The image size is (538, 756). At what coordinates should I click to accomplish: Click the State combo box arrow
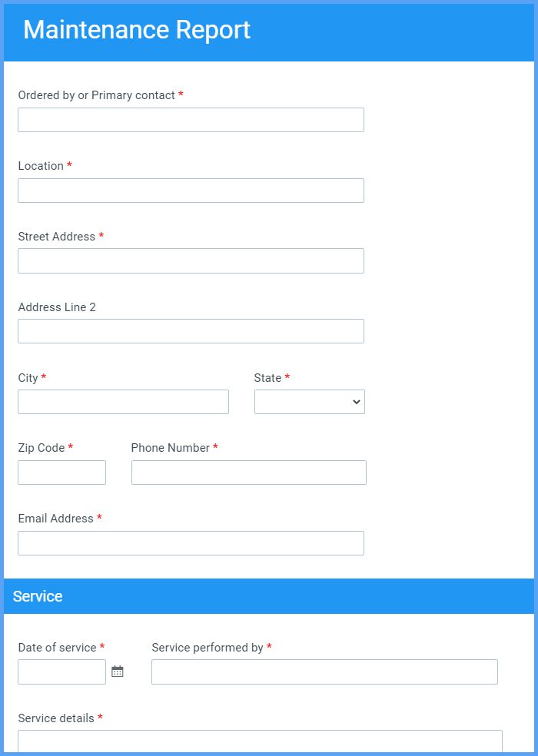click(355, 401)
